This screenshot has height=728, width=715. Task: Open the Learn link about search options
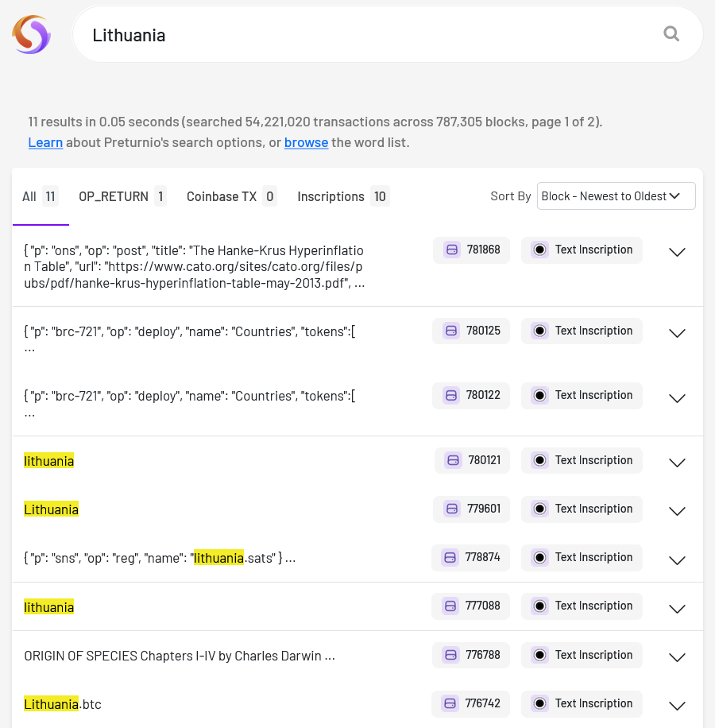pos(45,142)
